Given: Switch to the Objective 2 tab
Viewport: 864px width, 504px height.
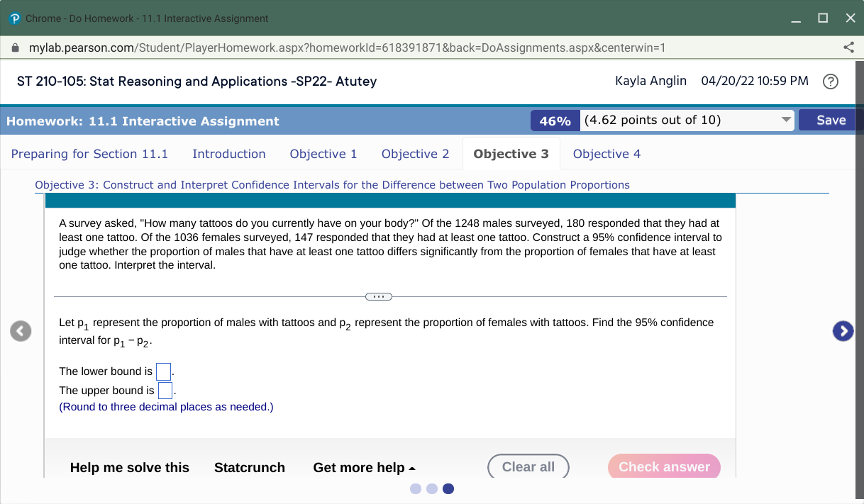Looking at the screenshot, I should (x=415, y=153).
